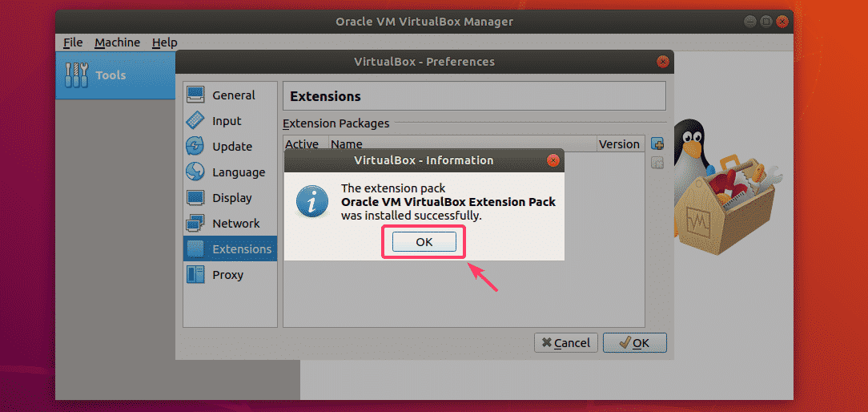Click the Tools wrench icon
The width and height of the screenshot is (868, 412).
(x=77, y=75)
